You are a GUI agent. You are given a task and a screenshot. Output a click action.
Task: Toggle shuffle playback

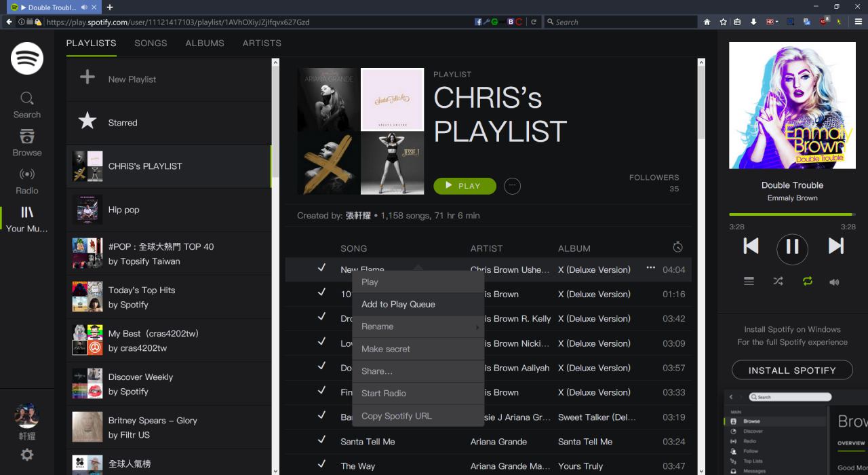click(x=778, y=281)
